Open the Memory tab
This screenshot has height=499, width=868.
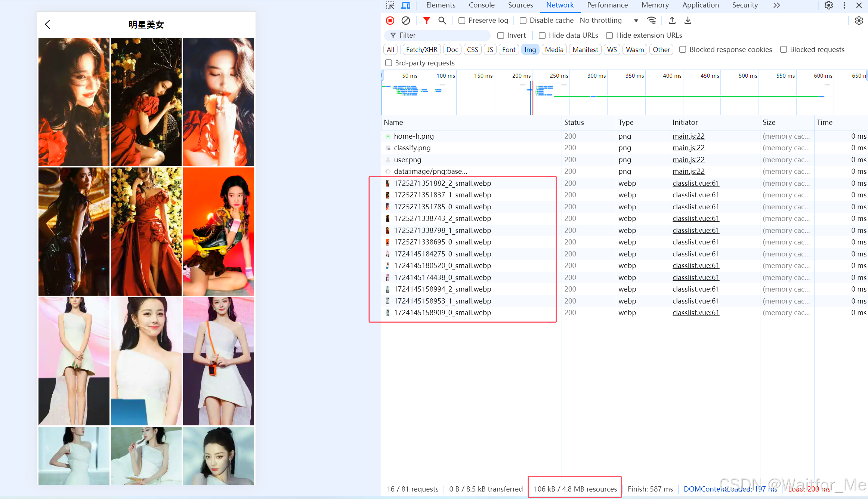655,5
